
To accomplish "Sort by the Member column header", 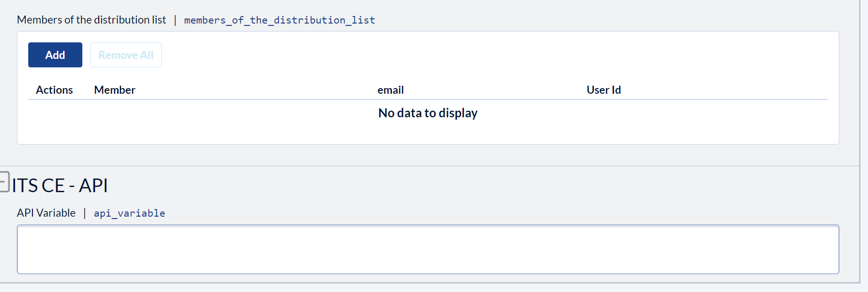I will [114, 90].
